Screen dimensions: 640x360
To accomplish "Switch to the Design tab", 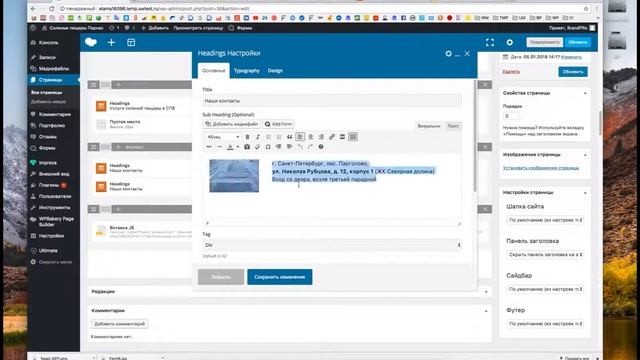I will [275, 71].
